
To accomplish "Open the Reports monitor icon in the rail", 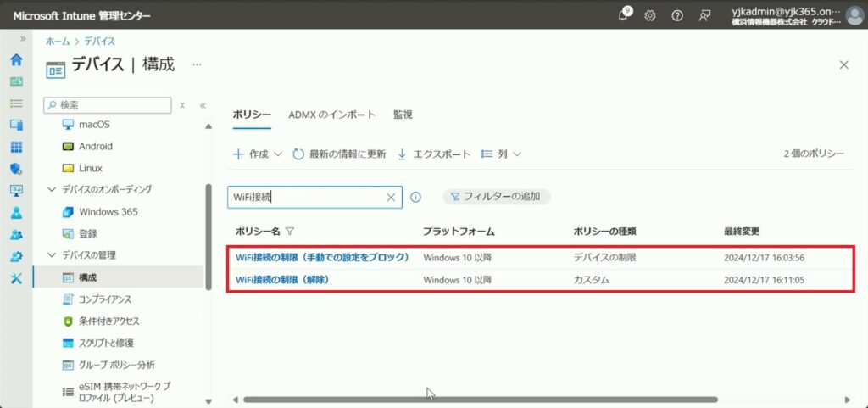I will pyautogui.click(x=17, y=191).
